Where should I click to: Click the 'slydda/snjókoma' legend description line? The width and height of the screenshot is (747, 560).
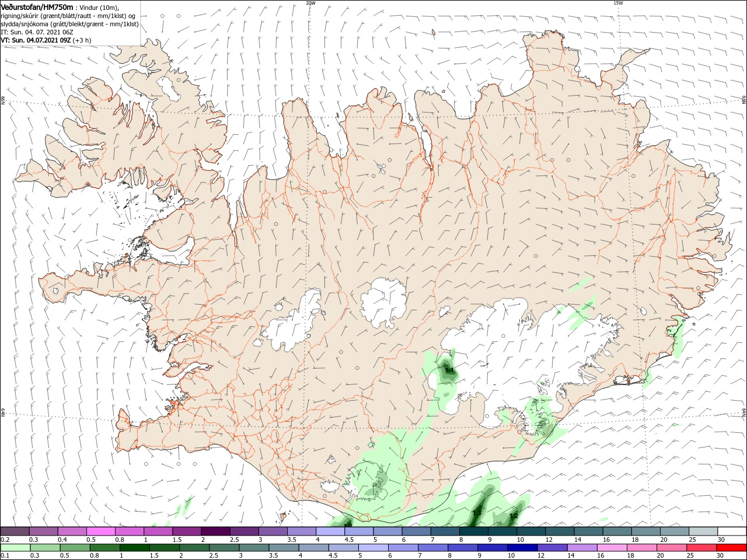coord(70,24)
